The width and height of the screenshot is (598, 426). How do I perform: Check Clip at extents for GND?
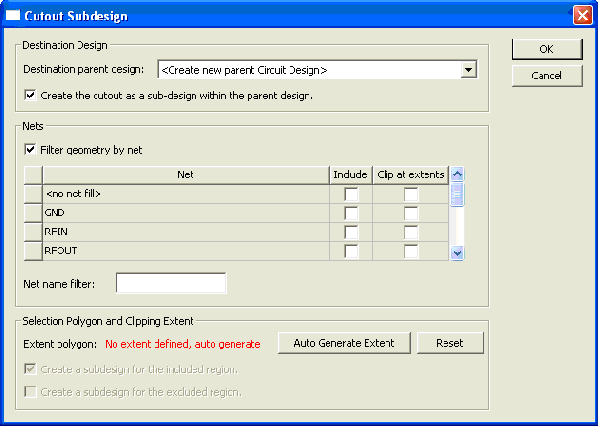pyautogui.click(x=411, y=213)
